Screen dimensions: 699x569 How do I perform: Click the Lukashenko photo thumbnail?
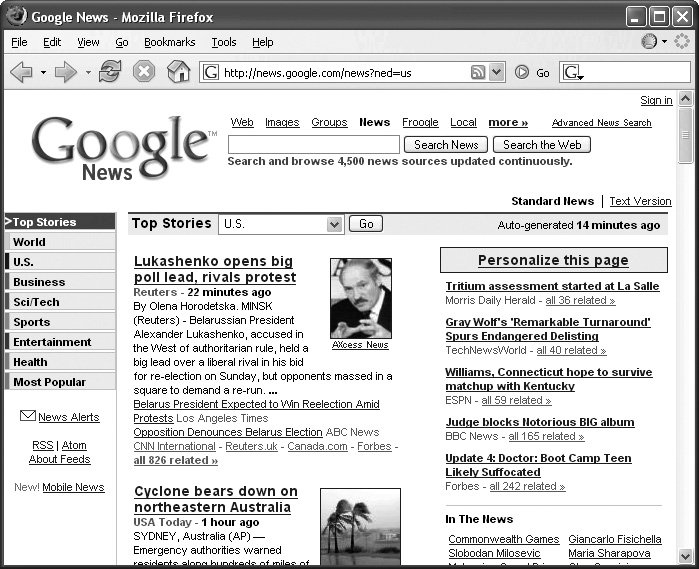click(x=361, y=298)
